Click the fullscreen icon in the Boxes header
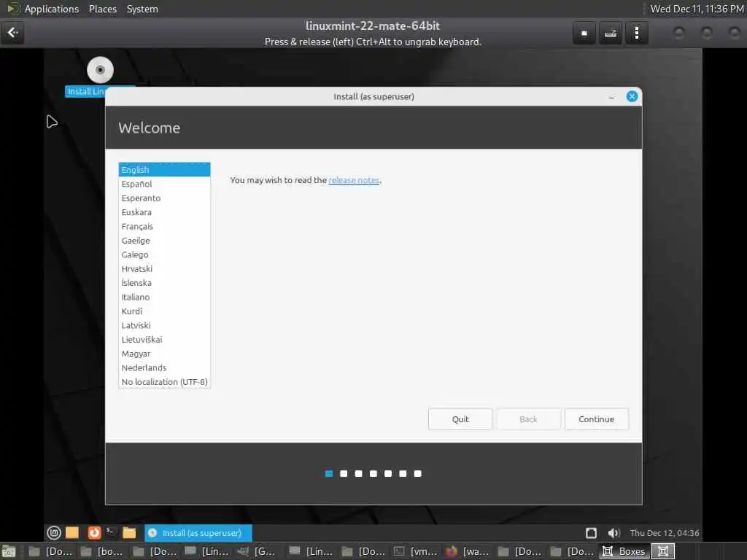Viewport: 747px width, 560px height. (x=584, y=33)
